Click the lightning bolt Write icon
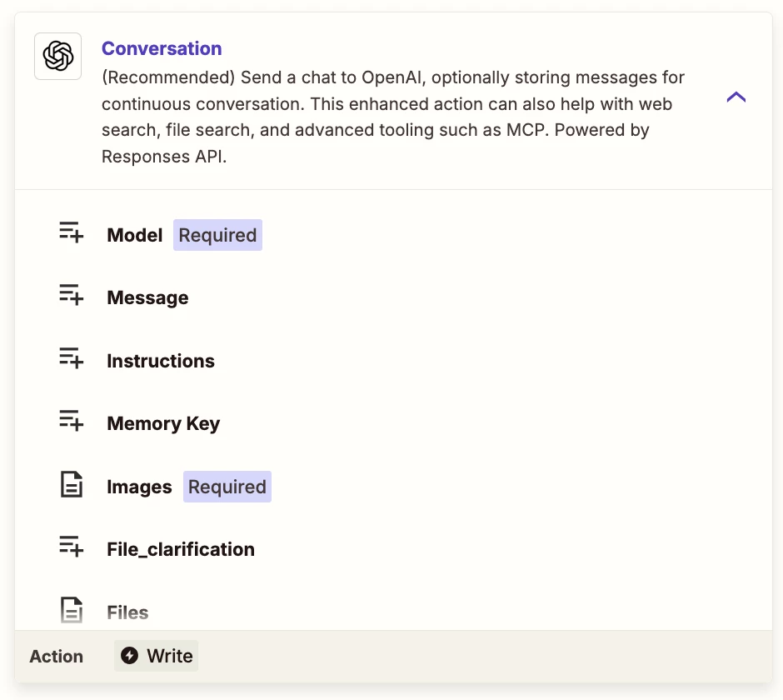The width and height of the screenshot is (783, 700). tap(130, 656)
